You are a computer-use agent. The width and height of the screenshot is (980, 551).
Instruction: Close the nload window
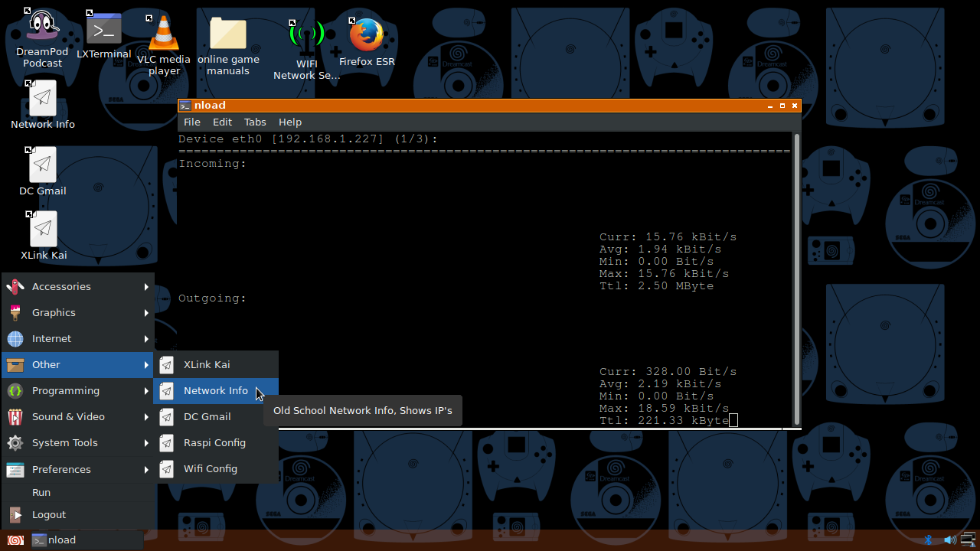(795, 106)
